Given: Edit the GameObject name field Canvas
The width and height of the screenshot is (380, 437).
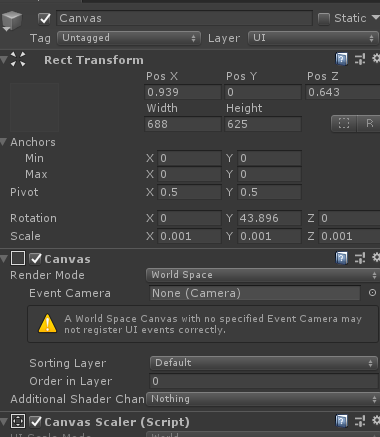Looking at the screenshot, I should click(x=184, y=18).
